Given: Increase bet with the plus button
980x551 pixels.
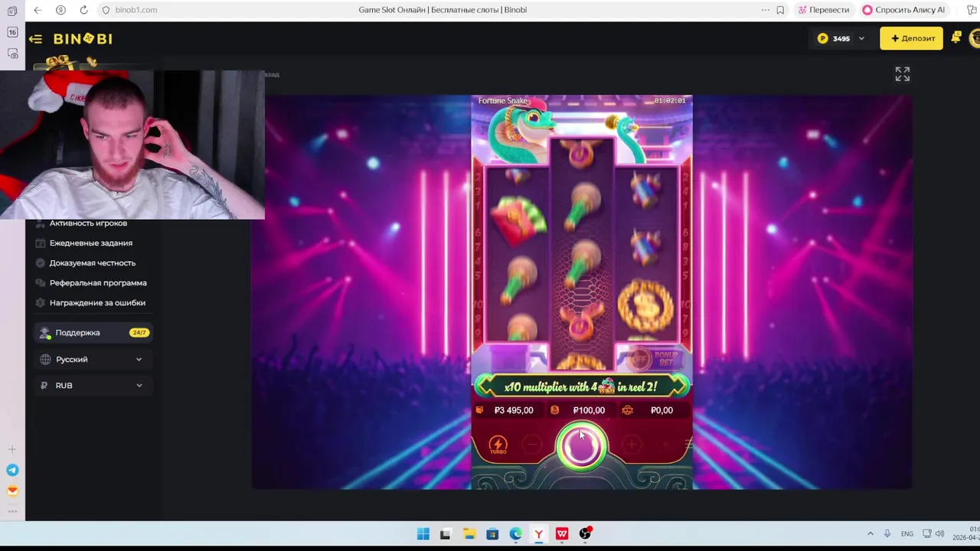Looking at the screenshot, I should [x=631, y=444].
